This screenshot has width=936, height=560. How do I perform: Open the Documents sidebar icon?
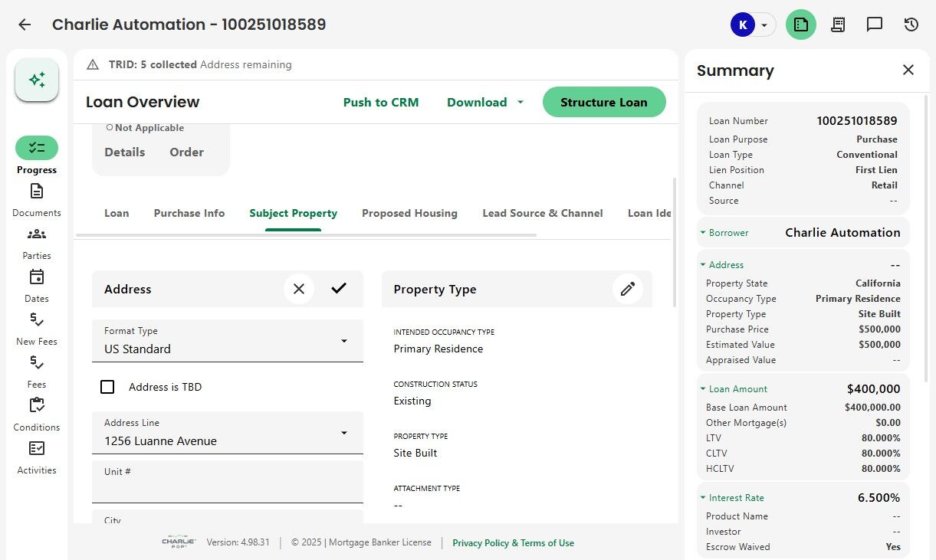click(x=37, y=192)
